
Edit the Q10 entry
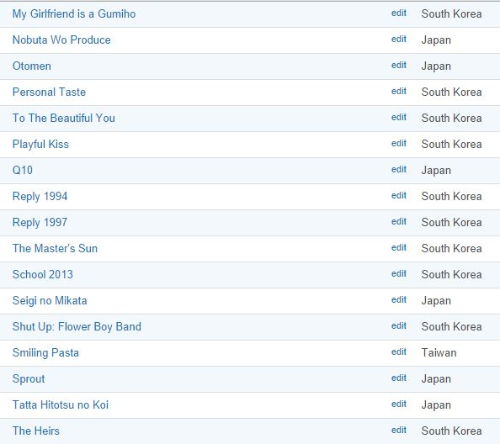pyautogui.click(x=399, y=170)
